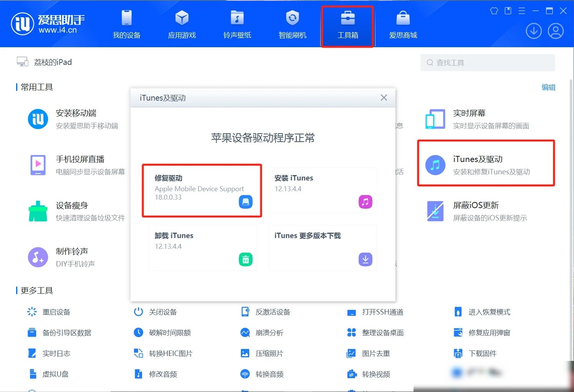Viewport: 574px width, 392px height.
Task: Open the 工具箱 toolbox tab
Action: [347, 25]
